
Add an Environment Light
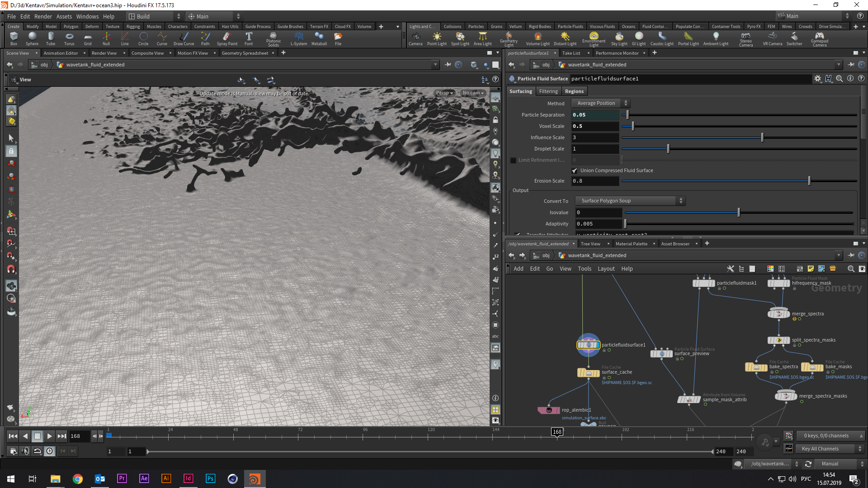coord(594,39)
